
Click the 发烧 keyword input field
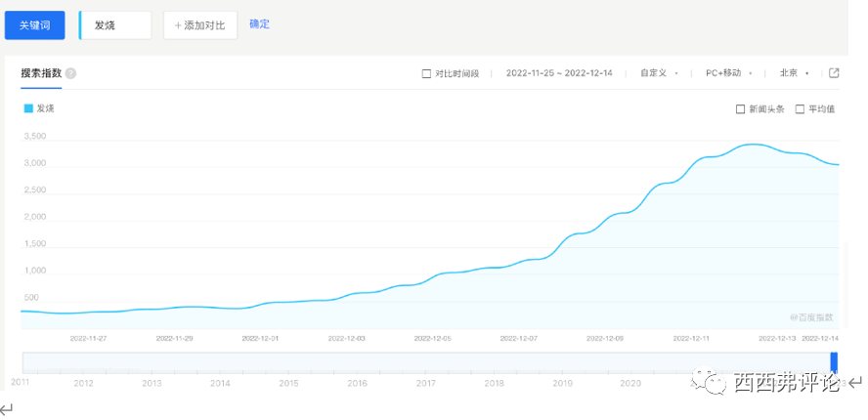(x=115, y=25)
